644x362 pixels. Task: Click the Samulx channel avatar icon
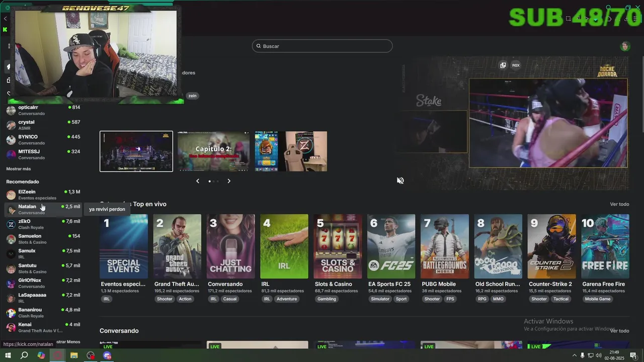(11, 254)
